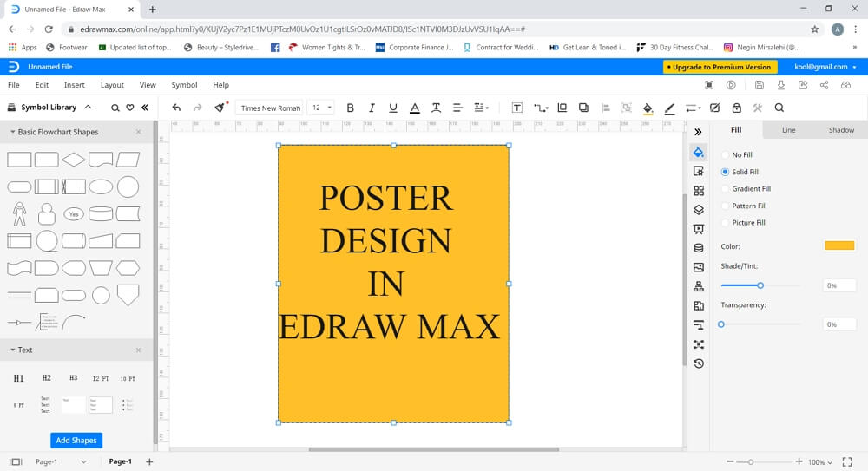Switch to the Line tab
The width and height of the screenshot is (868, 471).
click(x=788, y=130)
